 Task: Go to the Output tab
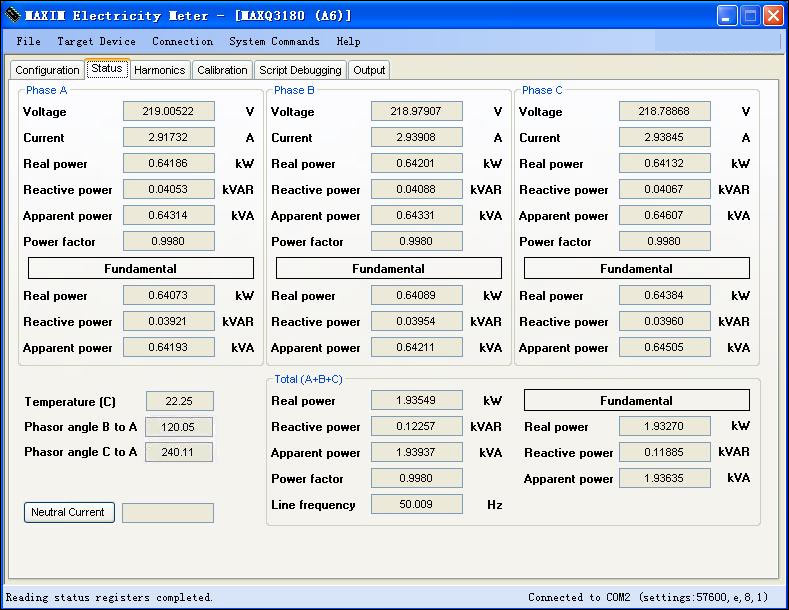(x=369, y=70)
